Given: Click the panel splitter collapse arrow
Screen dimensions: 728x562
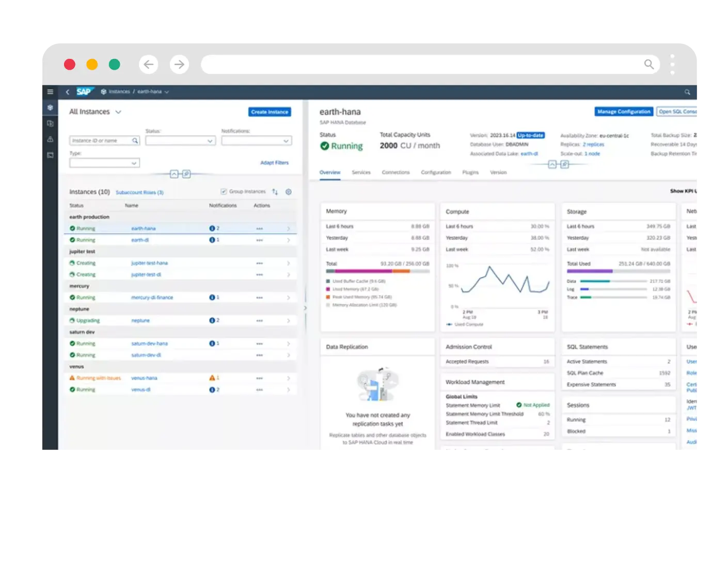Looking at the screenshot, I should tap(305, 308).
